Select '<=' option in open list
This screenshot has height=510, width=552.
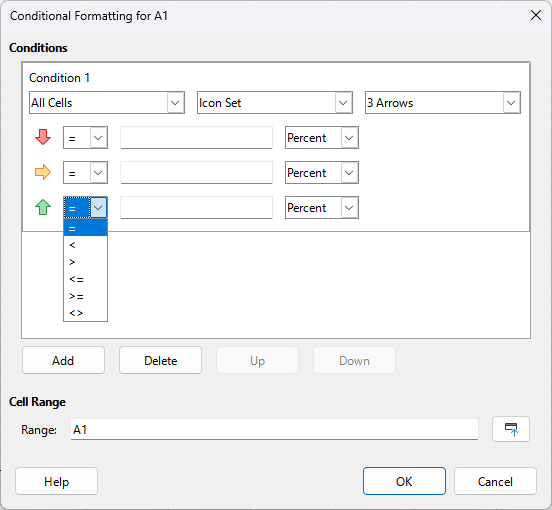pyautogui.click(x=85, y=279)
